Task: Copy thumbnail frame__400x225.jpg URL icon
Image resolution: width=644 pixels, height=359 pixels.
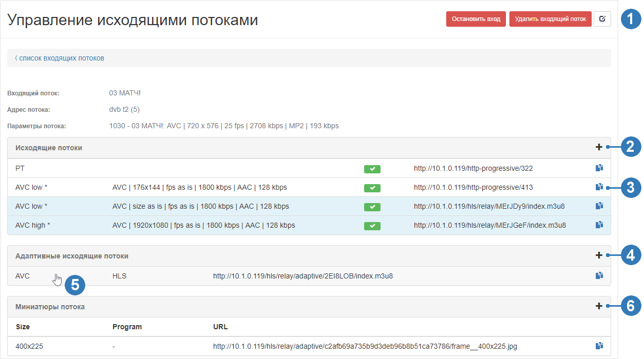Action: (x=599, y=346)
